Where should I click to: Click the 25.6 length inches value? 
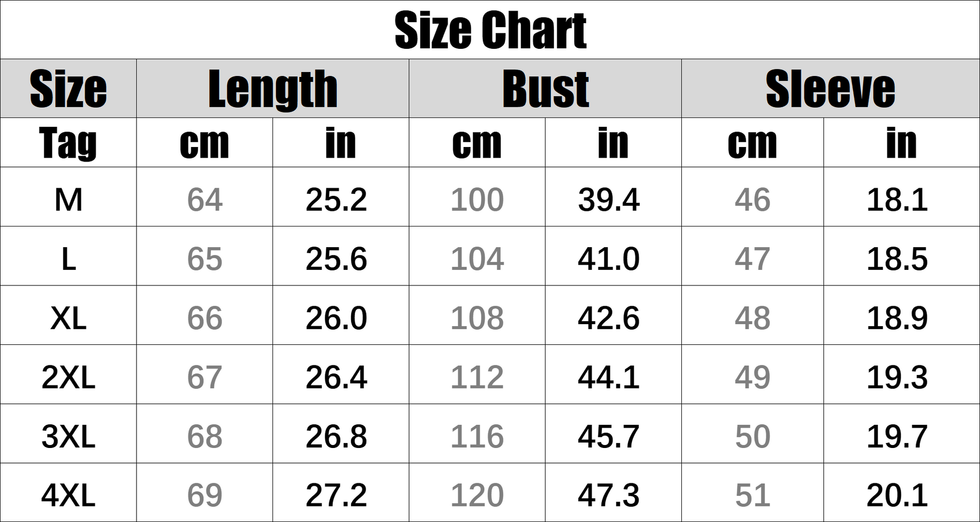click(x=336, y=259)
